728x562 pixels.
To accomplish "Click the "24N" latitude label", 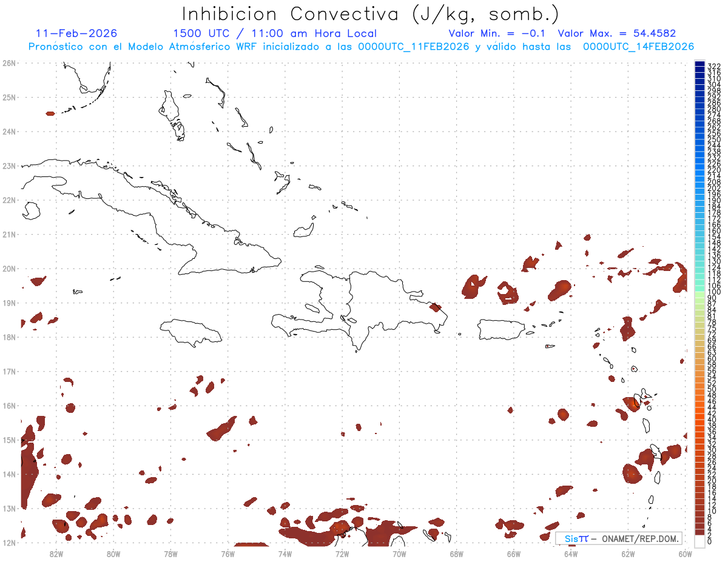I will [8, 132].
